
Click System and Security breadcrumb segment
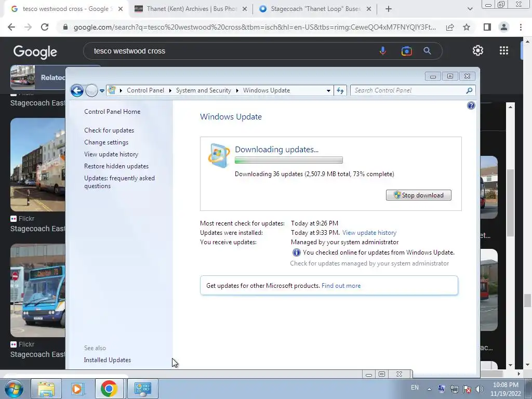pos(203,90)
